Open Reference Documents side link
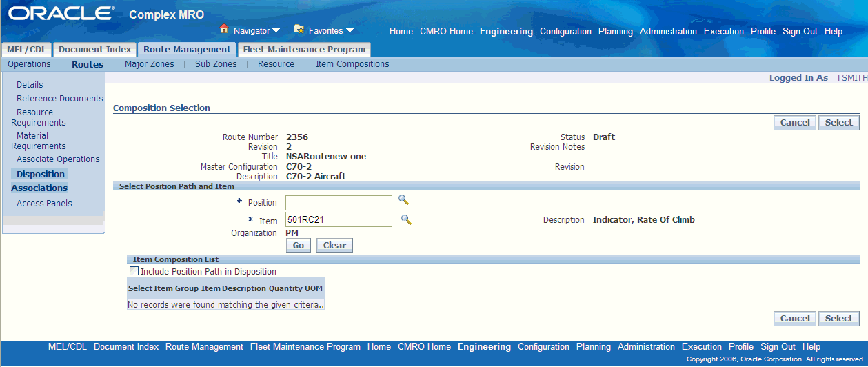Viewport: 868px width, 367px height. point(60,98)
